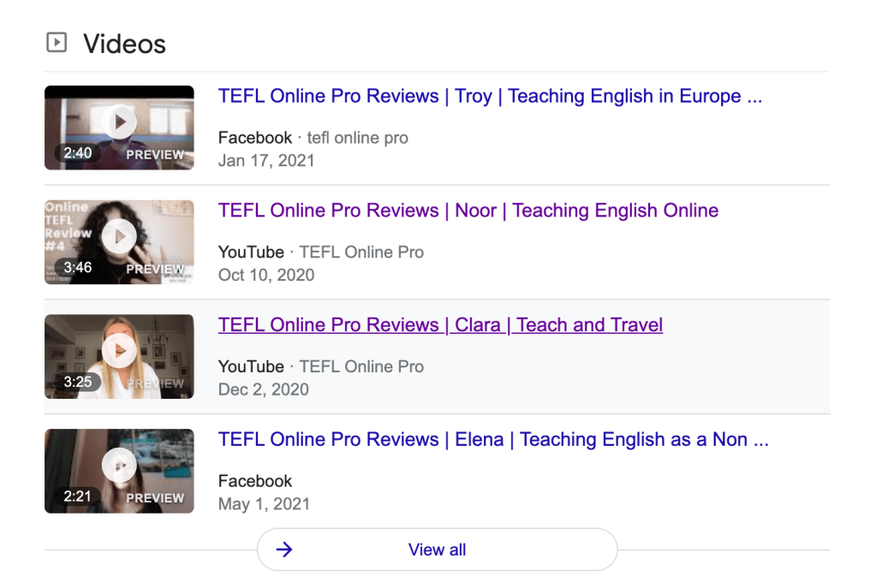Click the Videos section icon beside the heading
Viewport: 876px width, 588px height.
tap(57, 42)
